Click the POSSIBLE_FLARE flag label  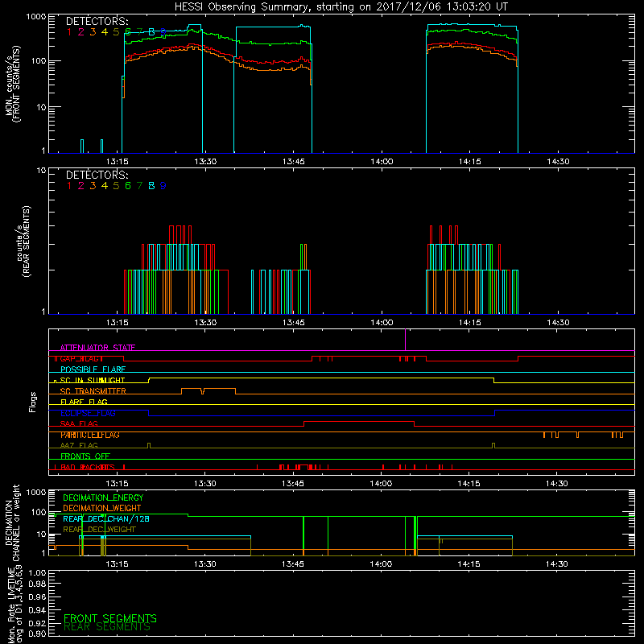93,369
